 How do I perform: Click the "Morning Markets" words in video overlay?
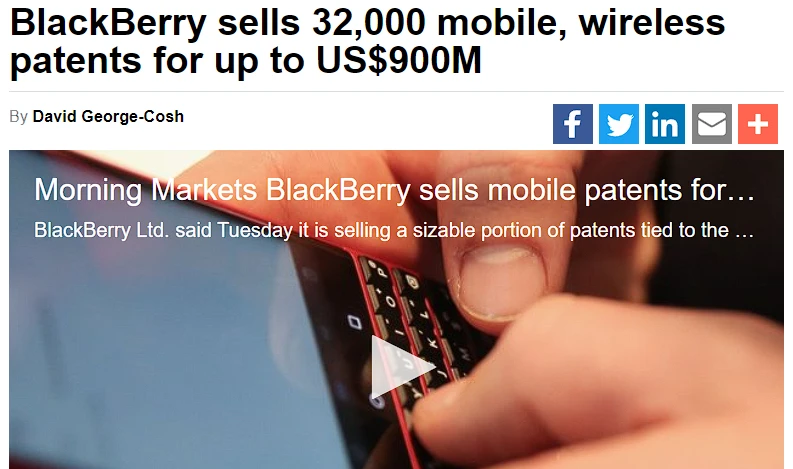pos(146,190)
